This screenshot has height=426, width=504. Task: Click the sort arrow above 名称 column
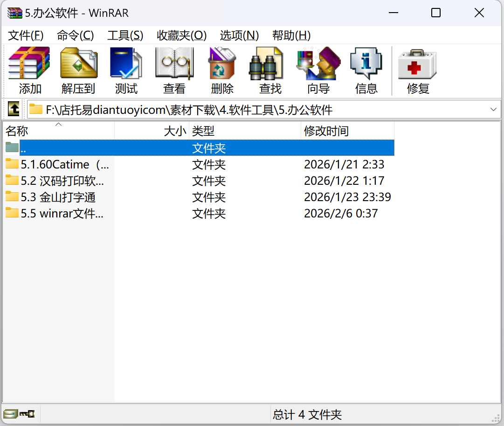tap(58, 125)
